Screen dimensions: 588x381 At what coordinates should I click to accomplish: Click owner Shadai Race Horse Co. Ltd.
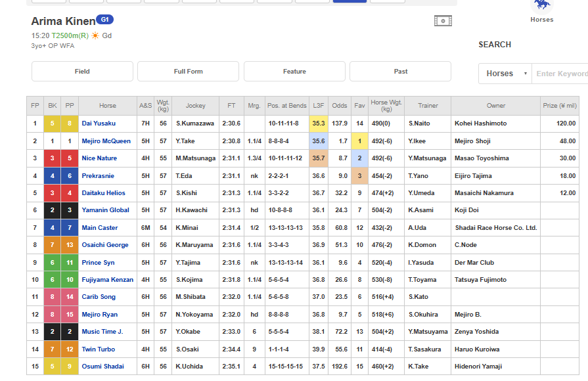point(496,228)
